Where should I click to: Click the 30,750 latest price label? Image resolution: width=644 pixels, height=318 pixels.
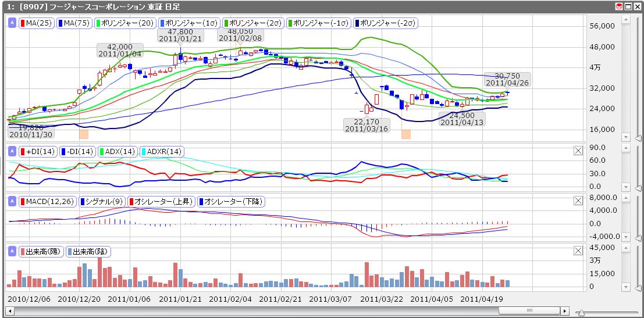click(x=507, y=79)
